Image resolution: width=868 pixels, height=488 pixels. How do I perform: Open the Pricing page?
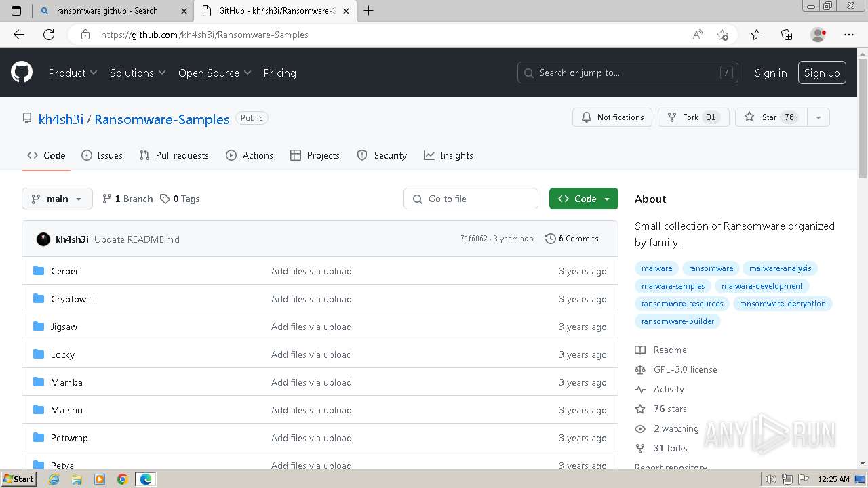279,73
